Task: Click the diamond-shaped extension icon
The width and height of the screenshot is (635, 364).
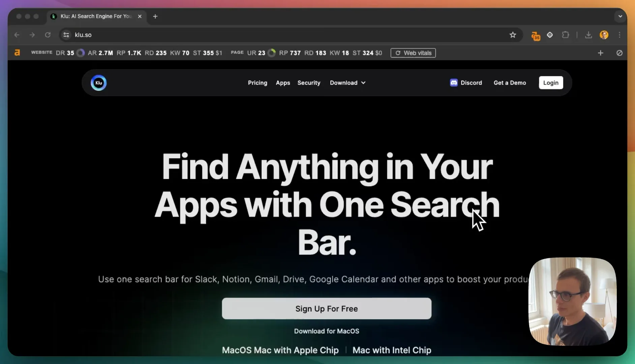Action: point(550,35)
